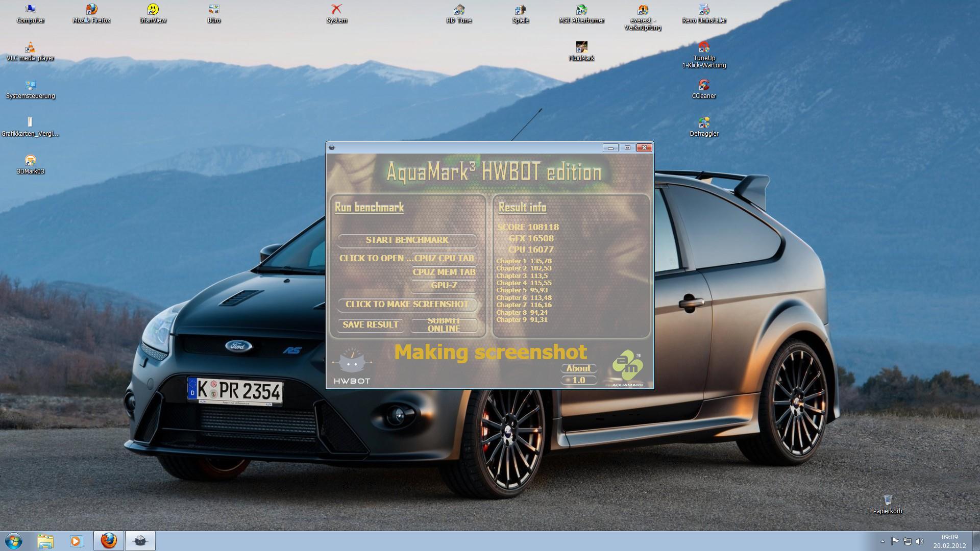Click Chapter 5 95,93 result row
Viewport: 980px width, 551px height.
[x=522, y=290]
